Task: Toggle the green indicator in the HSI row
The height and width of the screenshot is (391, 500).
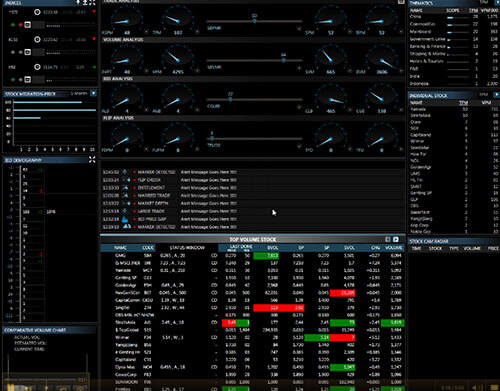Action: pyautogui.click(x=13, y=79)
